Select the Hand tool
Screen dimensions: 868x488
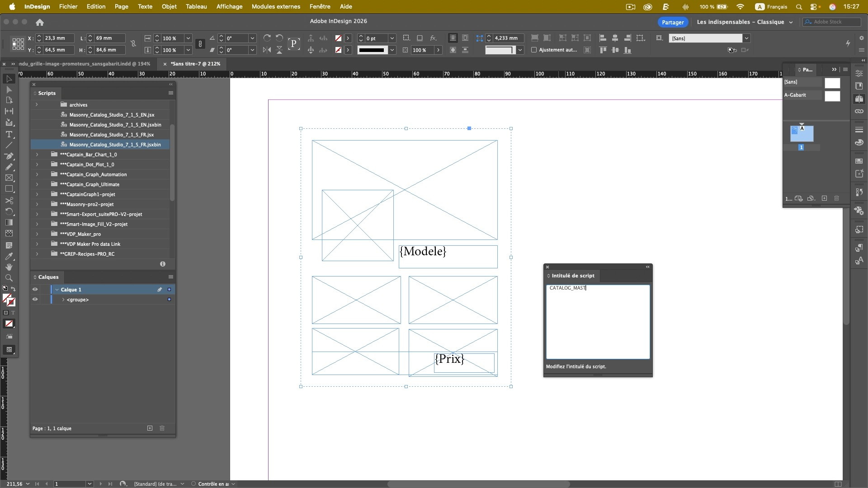tap(9, 267)
